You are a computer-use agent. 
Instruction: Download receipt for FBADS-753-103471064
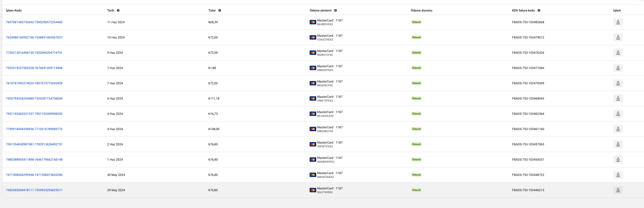[618, 68]
